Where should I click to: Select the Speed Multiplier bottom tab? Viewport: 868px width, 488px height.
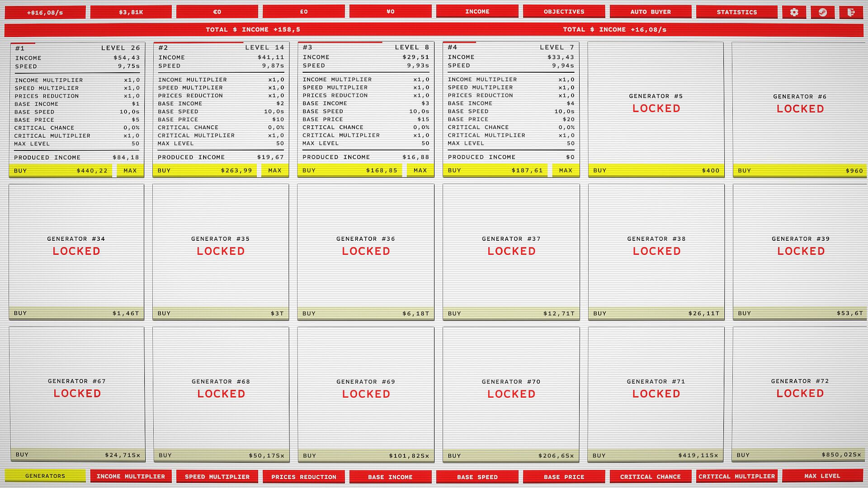coord(217,477)
